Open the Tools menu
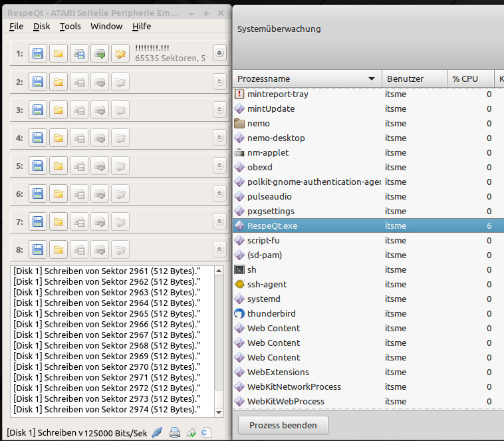Image resolution: width=504 pixels, height=441 pixels. (x=70, y=27)
